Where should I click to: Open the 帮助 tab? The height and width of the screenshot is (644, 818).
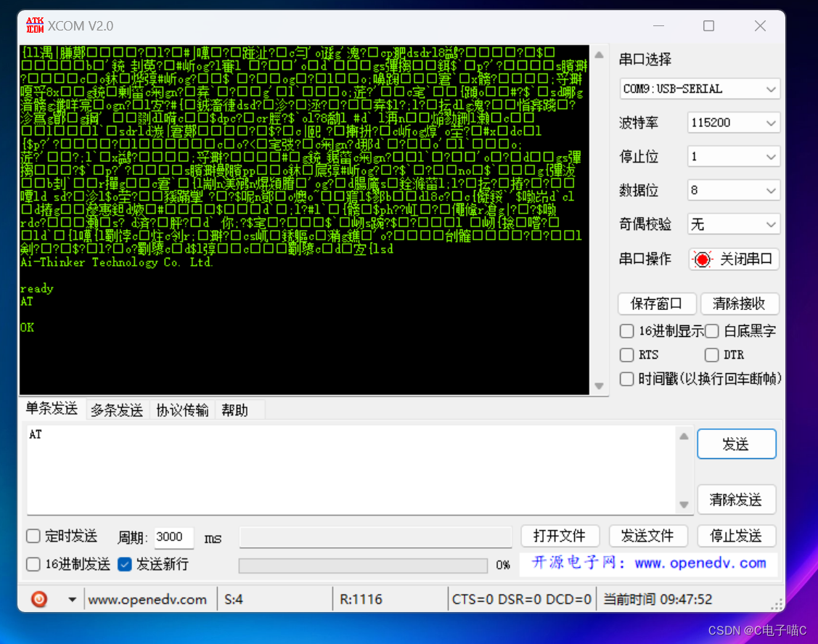(237, 409)
